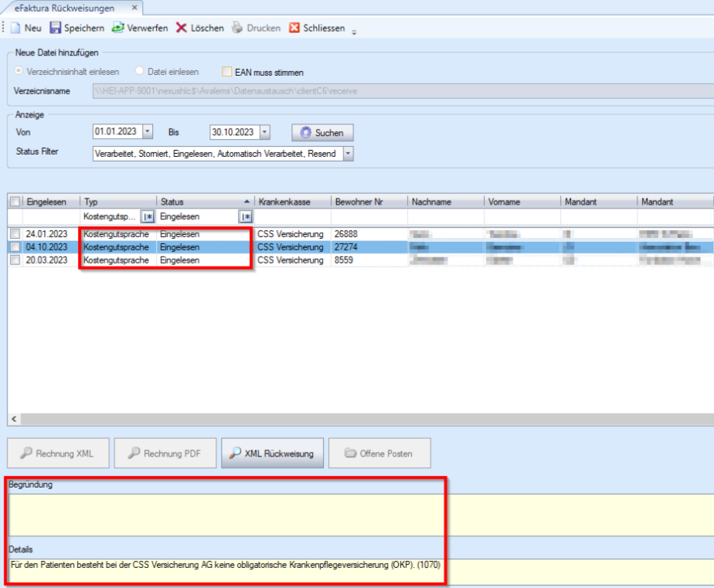The height and width of the screenshot is (588, 714).
Task: Click the Bis date field
Action: tap(234, 133)
